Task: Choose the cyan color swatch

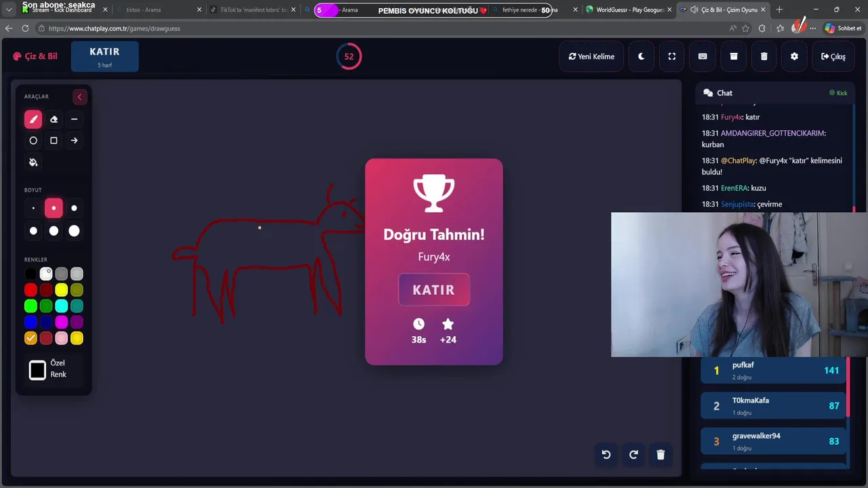Action: point(62,306)
